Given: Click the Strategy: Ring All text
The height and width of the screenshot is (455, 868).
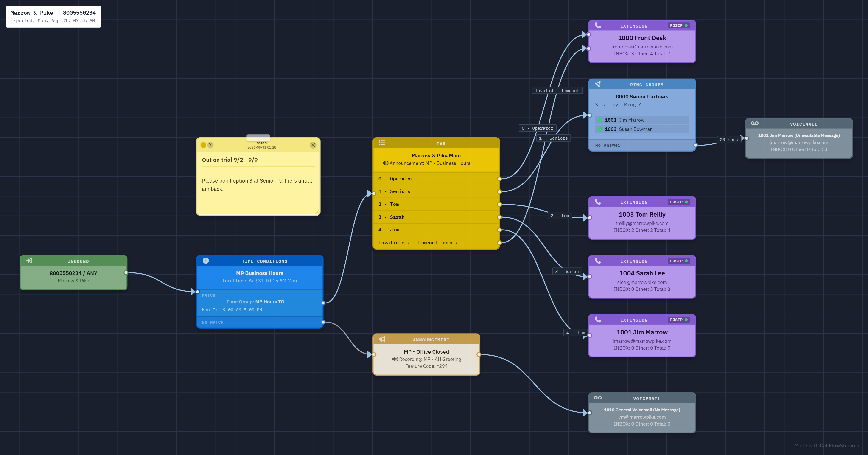Looking at the screenshot, I should pos(621,105).
